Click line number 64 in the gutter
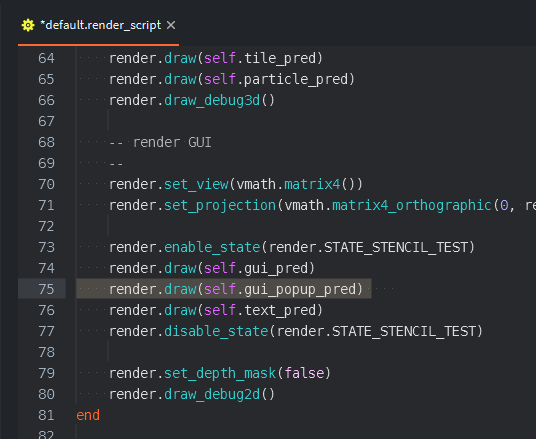The width and height of the screenshot is (536, 439). [x=46, y=58]
